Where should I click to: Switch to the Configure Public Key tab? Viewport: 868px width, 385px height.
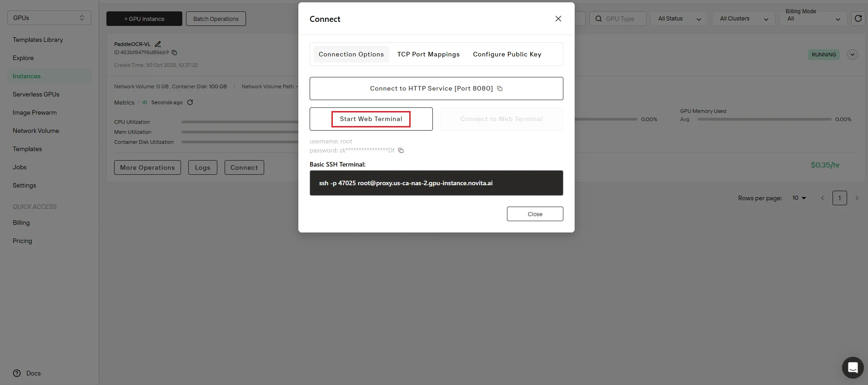[x=507, y=54]
